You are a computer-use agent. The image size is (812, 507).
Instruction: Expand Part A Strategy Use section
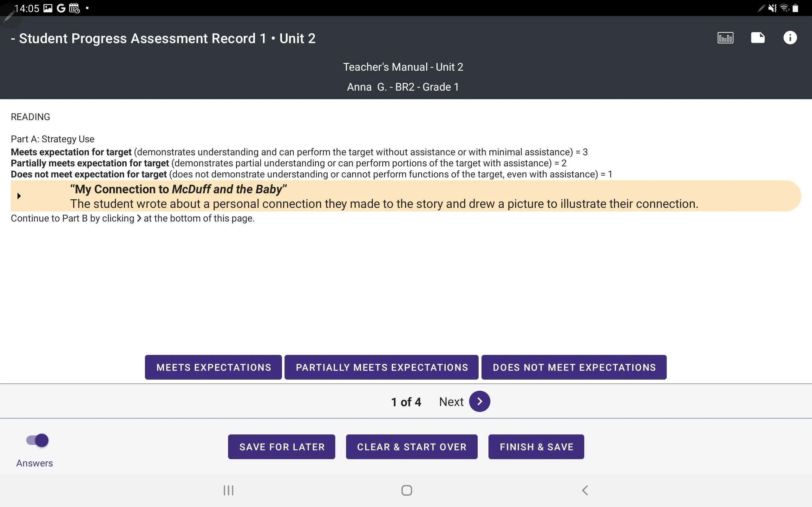19,196
